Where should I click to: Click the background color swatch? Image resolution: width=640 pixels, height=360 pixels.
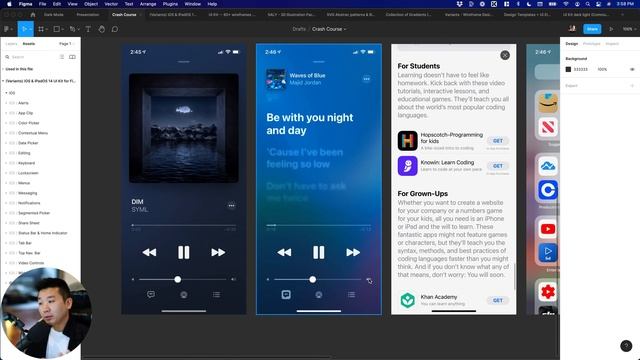pyautogui.click(x=568, y=69)
